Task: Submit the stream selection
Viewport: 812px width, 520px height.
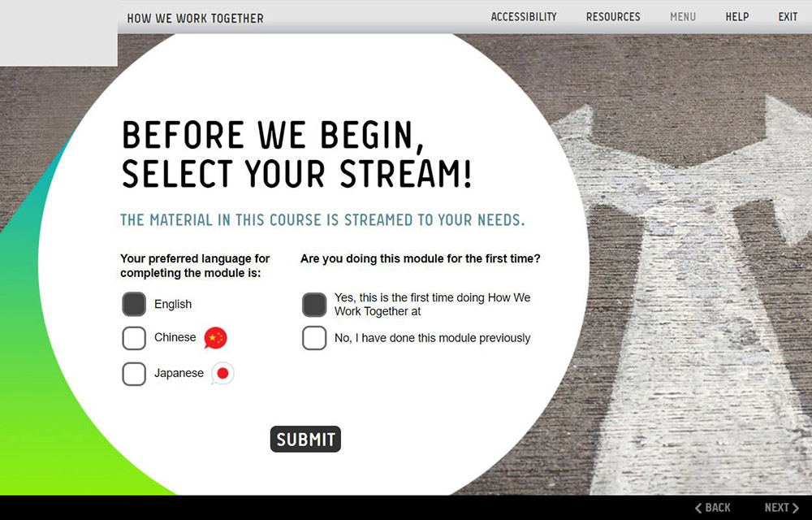Action: coord(305,440)
